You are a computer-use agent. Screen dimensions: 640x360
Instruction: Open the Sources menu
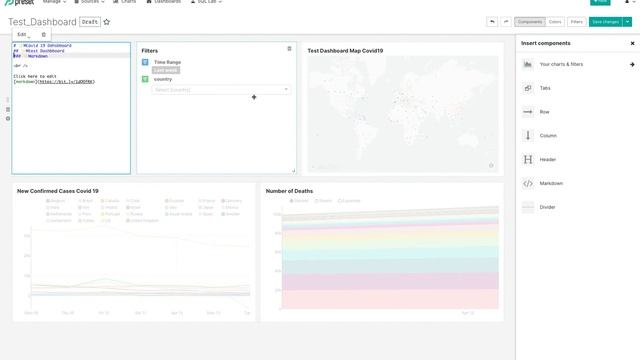point(89,2)
